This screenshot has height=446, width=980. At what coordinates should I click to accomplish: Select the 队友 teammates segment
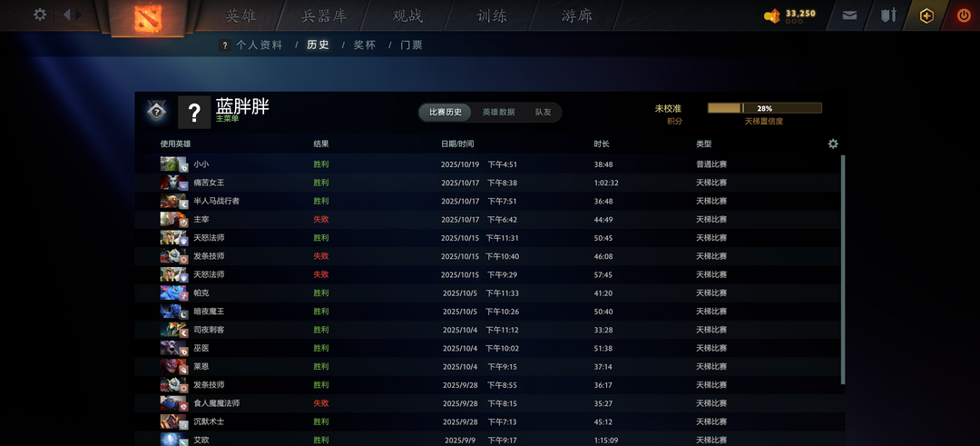click(543, 112)
